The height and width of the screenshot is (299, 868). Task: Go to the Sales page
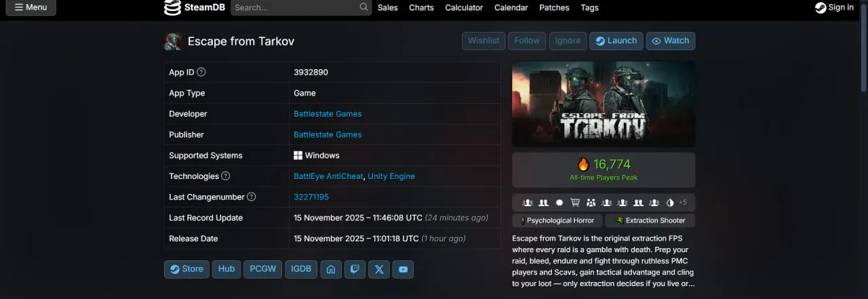click(388, 7)
